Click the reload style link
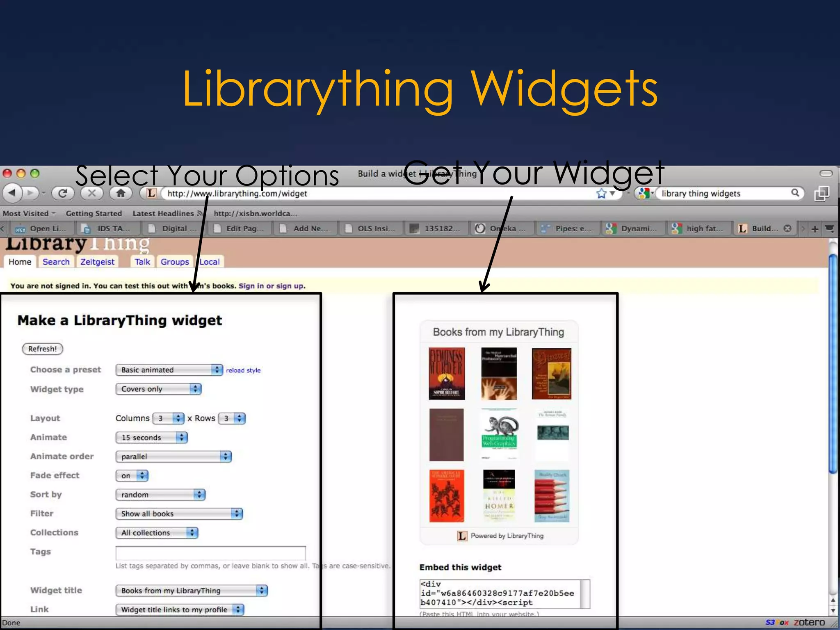Image resolution: width=840 pixels, height=630 pixels. tap(243, 370)
